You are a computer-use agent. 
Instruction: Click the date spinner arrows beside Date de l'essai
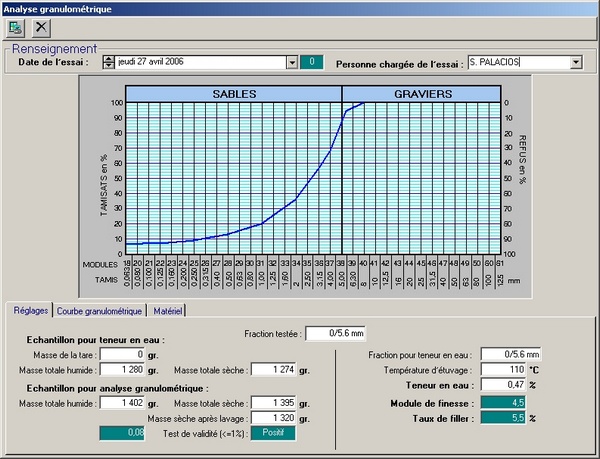(x=109, y=62)
